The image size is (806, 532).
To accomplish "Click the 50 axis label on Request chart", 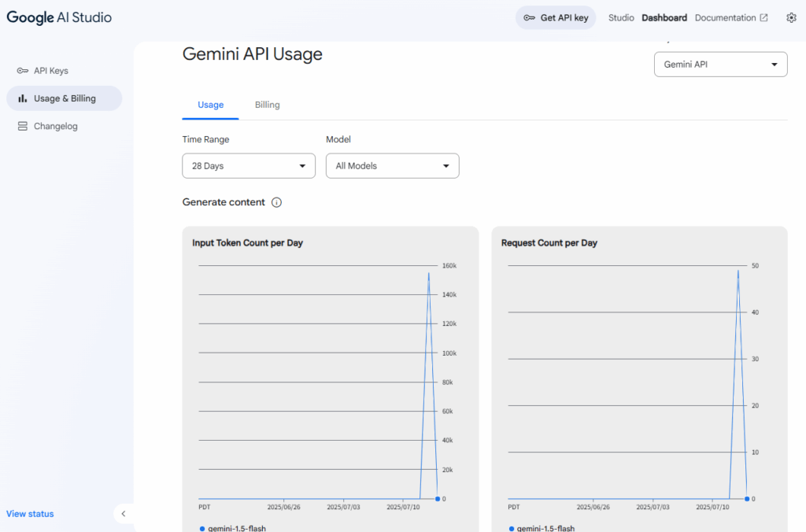I will 755,266.
